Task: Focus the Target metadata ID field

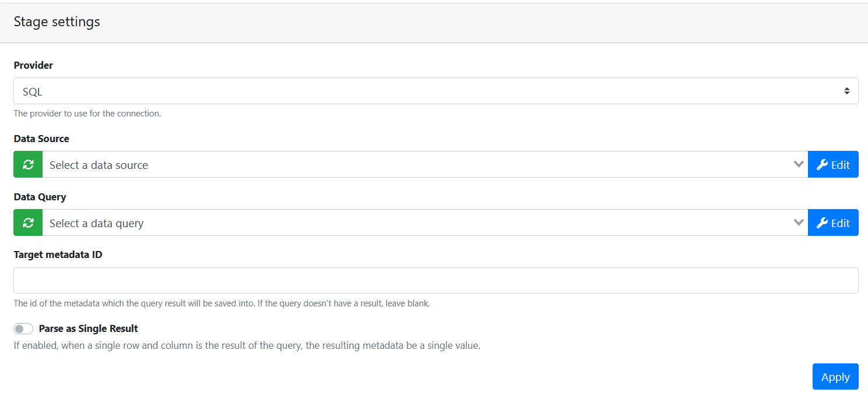Action: point(435,281)
